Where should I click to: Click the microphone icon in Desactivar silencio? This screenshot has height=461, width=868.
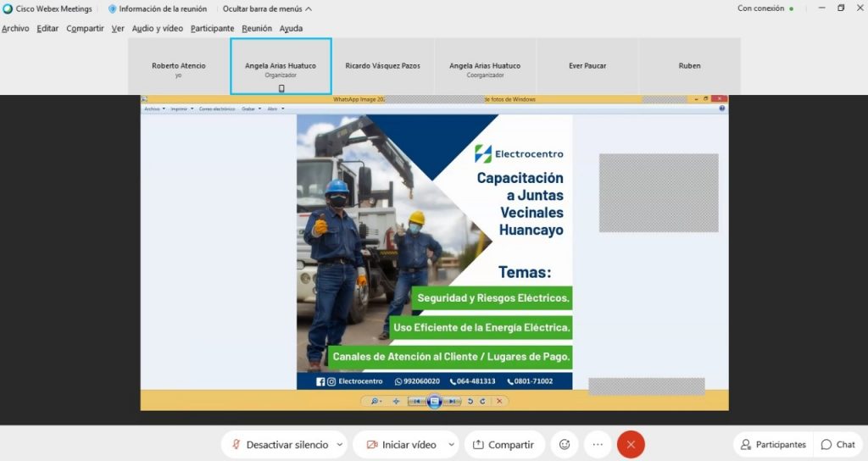(236, 444)
